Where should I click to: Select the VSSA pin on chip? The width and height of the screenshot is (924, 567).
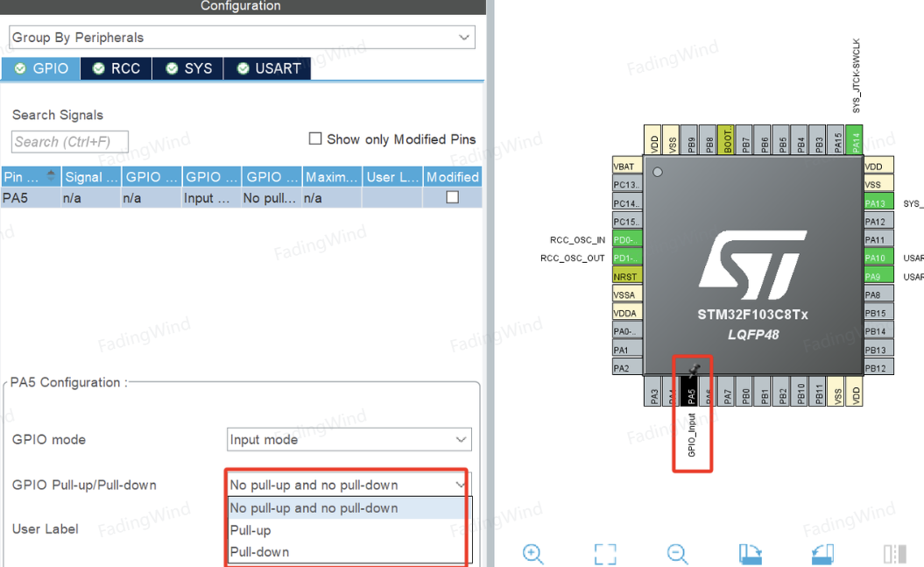(627, 294)
